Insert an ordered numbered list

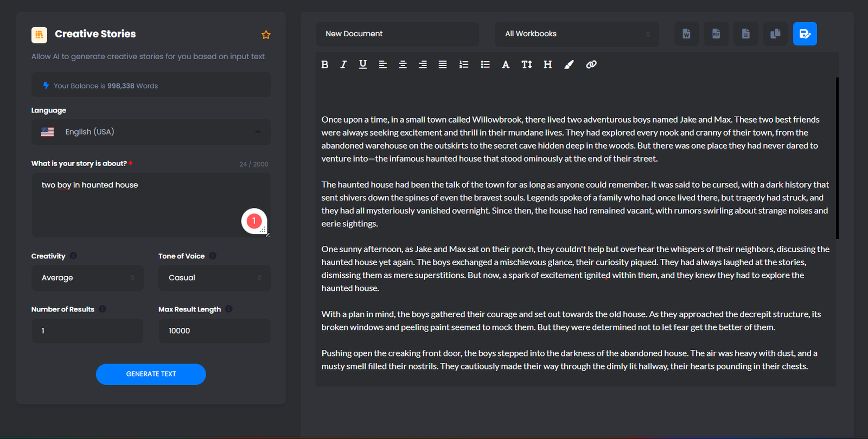[x=464, y=65]
